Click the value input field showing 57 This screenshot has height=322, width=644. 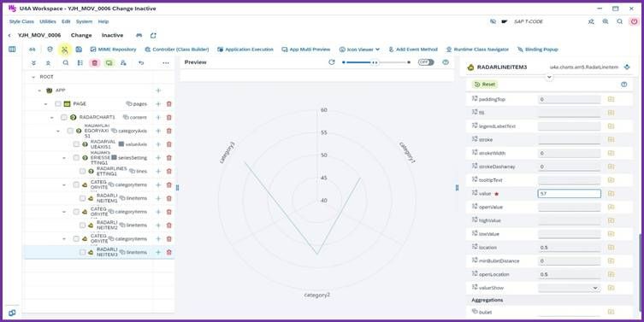pos(570,194)
